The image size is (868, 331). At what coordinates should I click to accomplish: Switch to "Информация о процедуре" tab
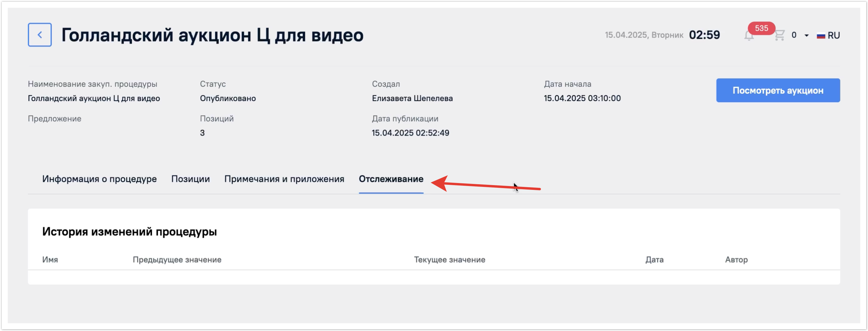click(x=99, y=179)
